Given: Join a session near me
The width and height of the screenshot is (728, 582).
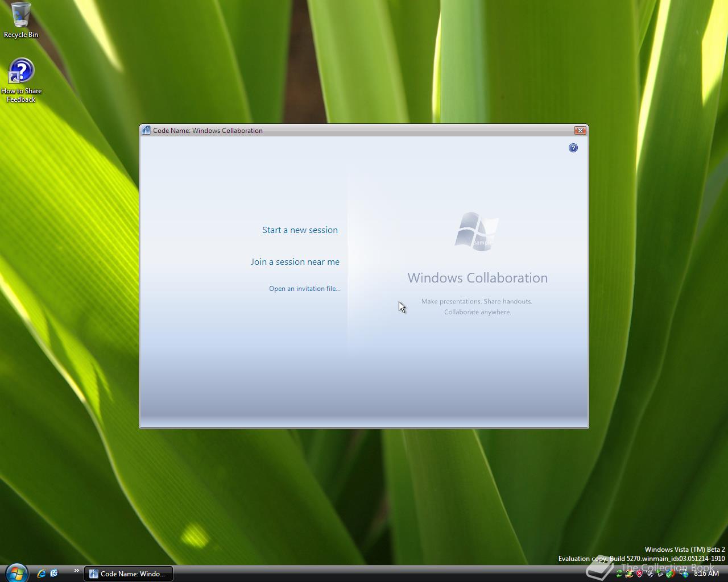Looking at the screenshot, I should [295, 262].
